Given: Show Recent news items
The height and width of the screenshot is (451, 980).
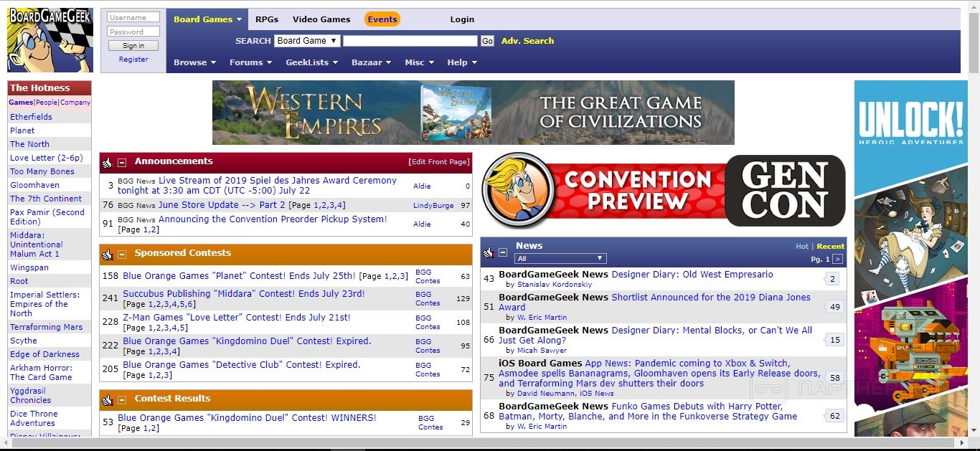Looking at the screenshot, I should (831, 246).
